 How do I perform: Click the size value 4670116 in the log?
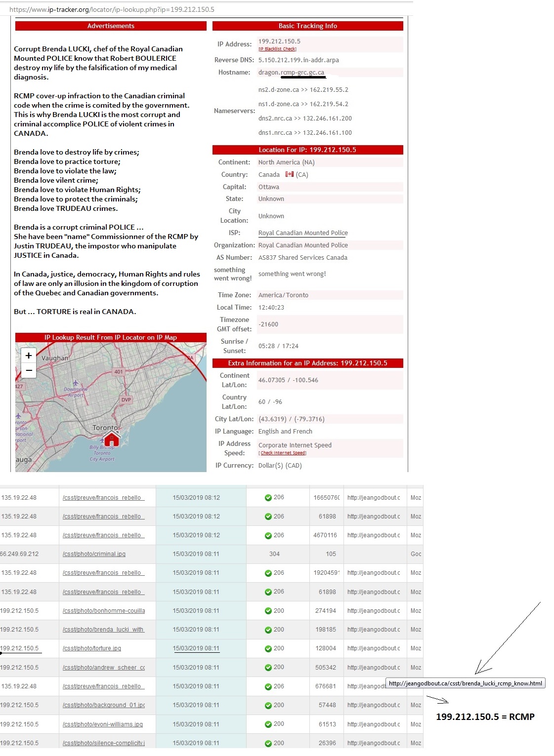325,535
